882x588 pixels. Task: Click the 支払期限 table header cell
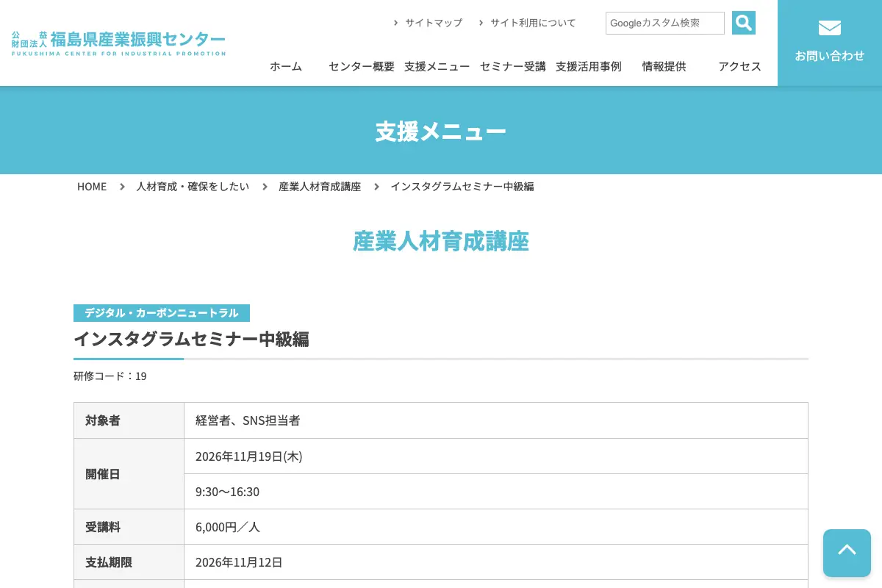(129, 562)
